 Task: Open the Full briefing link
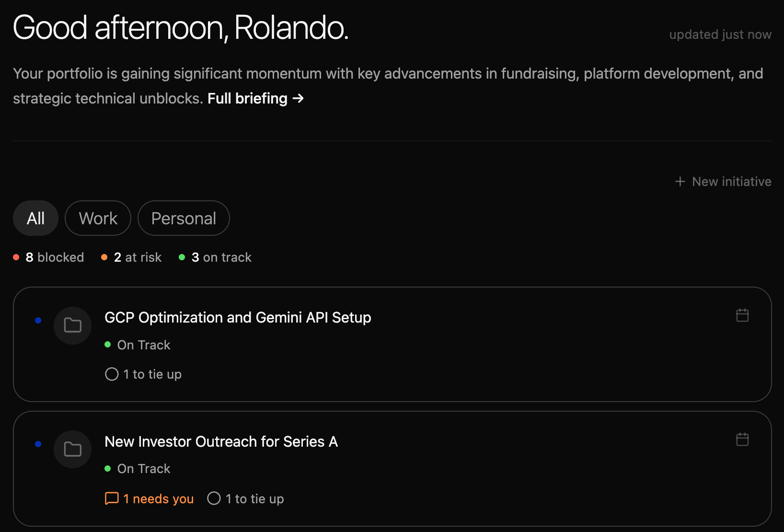[256, 98]
